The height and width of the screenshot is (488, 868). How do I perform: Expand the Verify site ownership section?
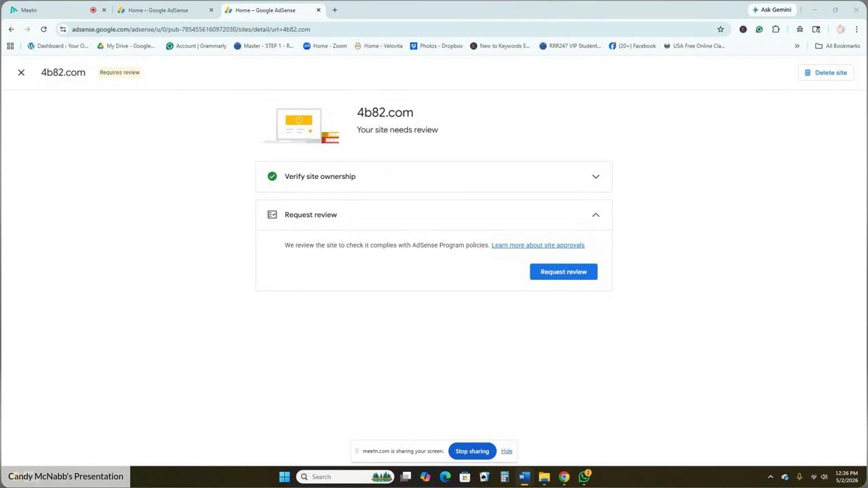pyautogui.click(x=595, y=177)
